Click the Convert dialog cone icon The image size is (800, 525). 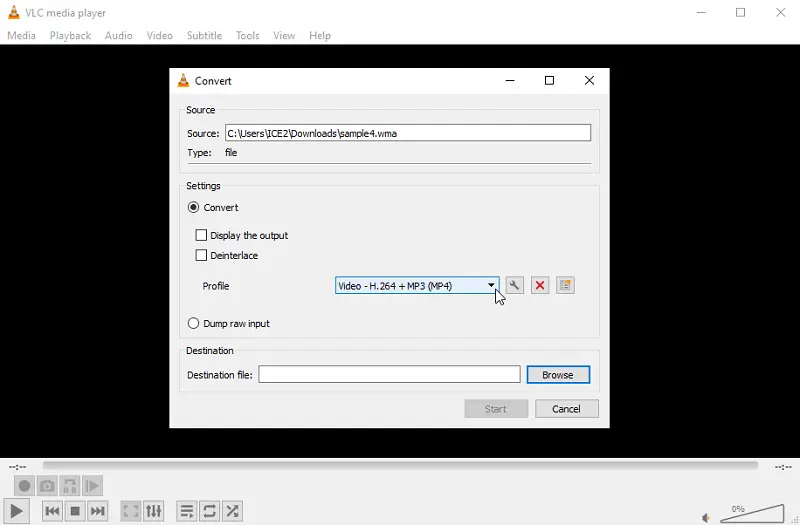click(x=183, y=81)
